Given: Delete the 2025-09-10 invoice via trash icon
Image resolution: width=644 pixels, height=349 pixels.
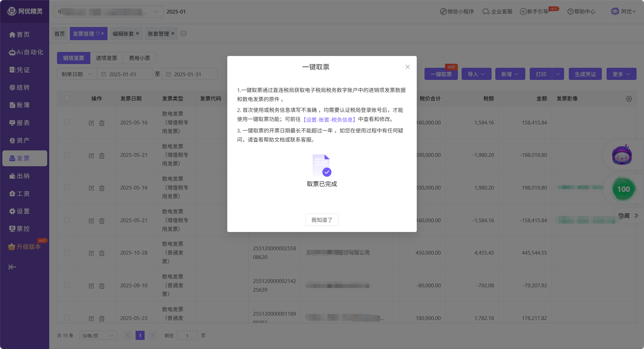Looking at the screenshot, I should [102, 286].
